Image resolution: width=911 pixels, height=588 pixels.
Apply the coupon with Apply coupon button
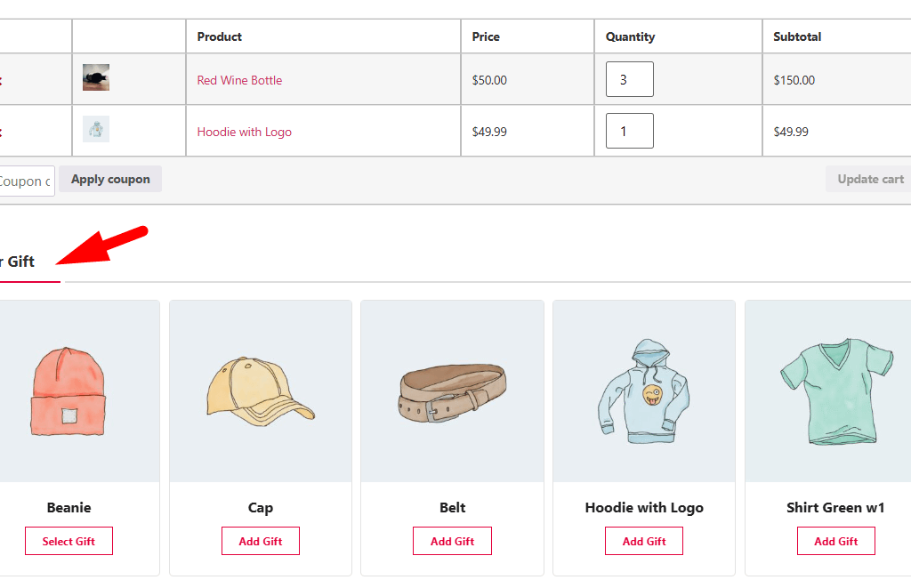[x=110, y=179]
